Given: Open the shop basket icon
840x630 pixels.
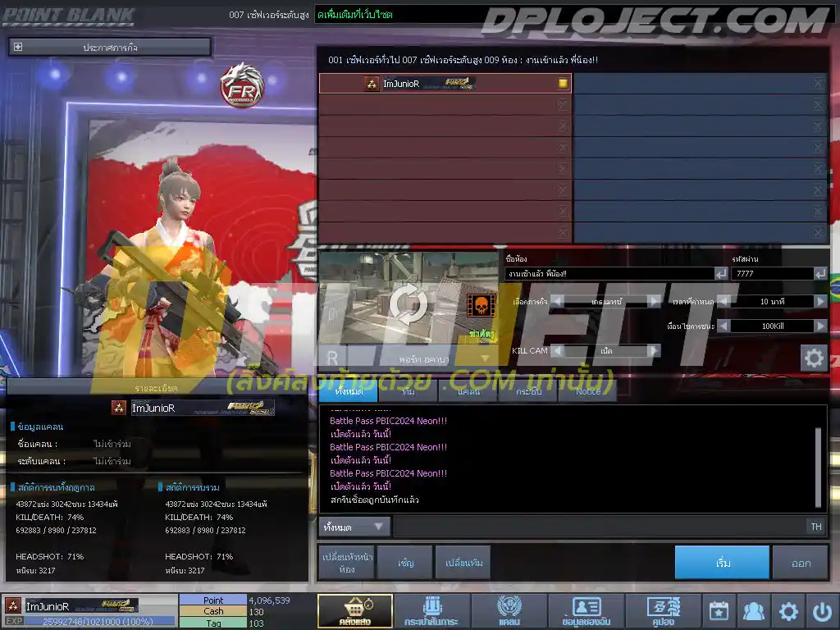Looking at the screenshot, I should click(x=354, y=611).
